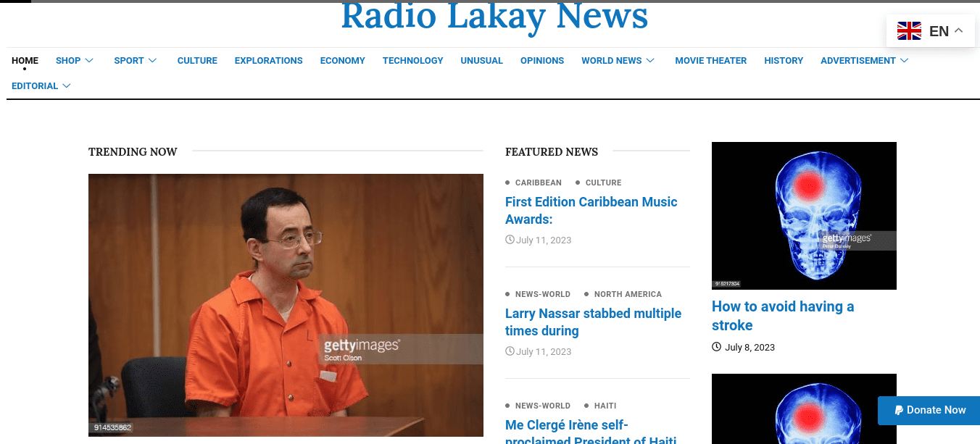Click clock icon next to July 8, 2023
This screenshot has height=444, width=980.
[x=717, y=347]
